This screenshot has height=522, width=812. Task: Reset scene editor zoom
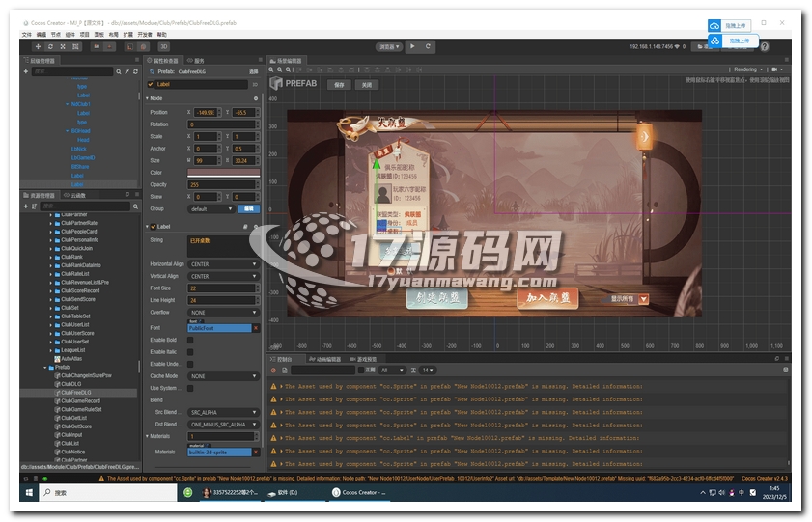pyautogui.click(x=289, y=69)
